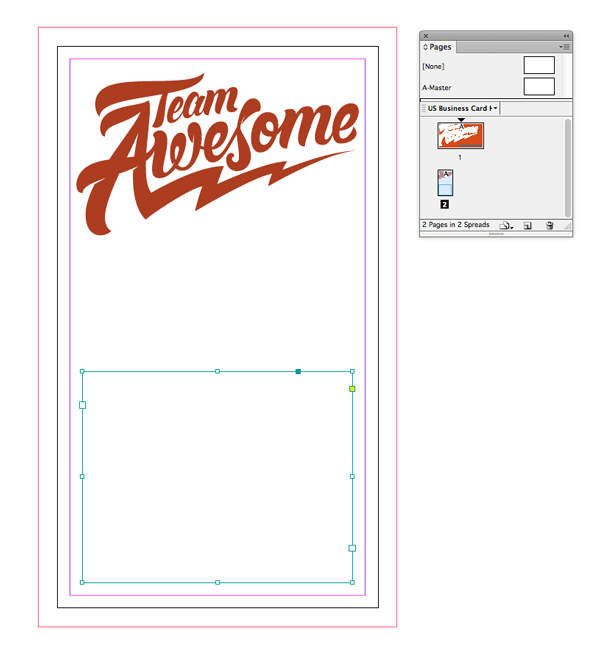Click left-middle handle of selected frame
The image size is (600, 663).
point(82,477)
